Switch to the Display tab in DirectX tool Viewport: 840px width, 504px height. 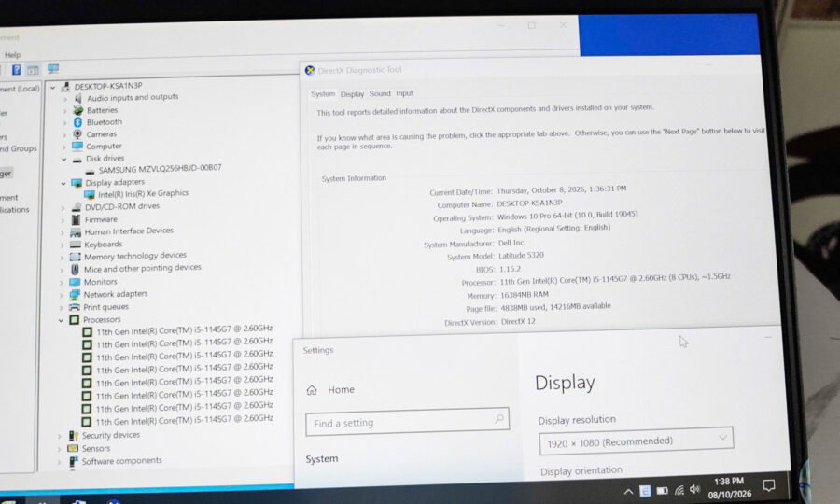pos(352,94)
